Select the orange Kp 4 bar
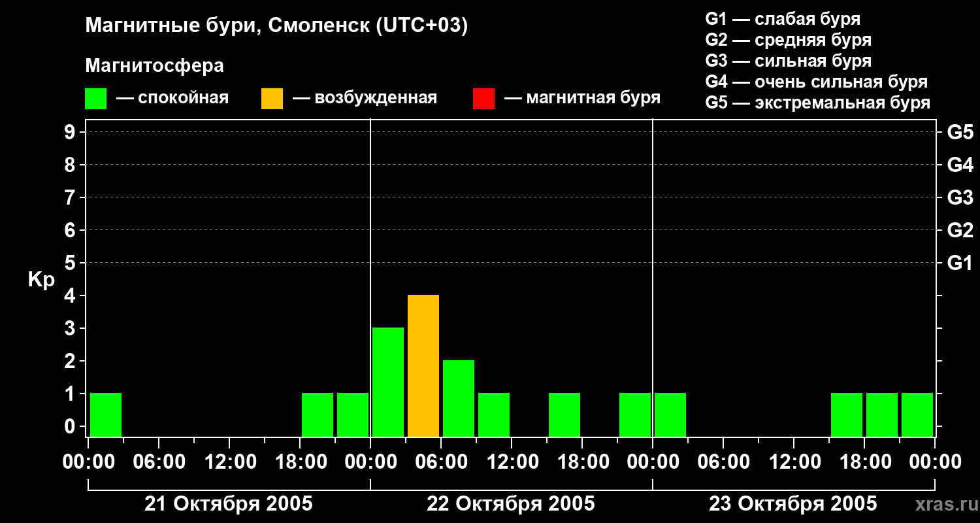Image resolution: width=980 pixels, height=523 pixels. click(423, 366)
